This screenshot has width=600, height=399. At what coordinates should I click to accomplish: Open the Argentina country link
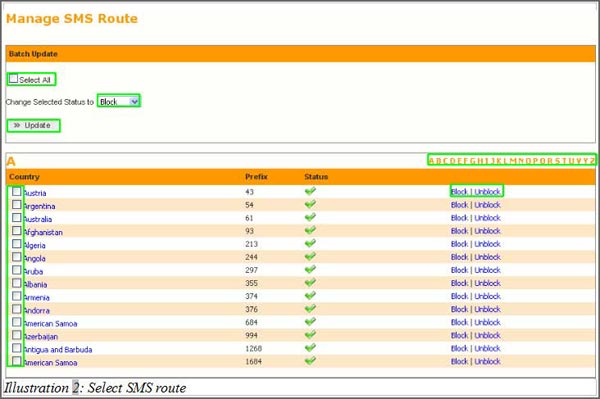[x=39, y=206]
